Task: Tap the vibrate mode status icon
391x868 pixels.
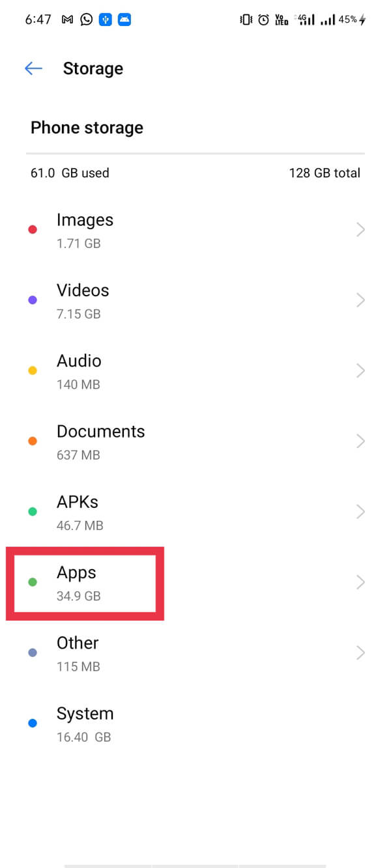Action: click(246, 20)
